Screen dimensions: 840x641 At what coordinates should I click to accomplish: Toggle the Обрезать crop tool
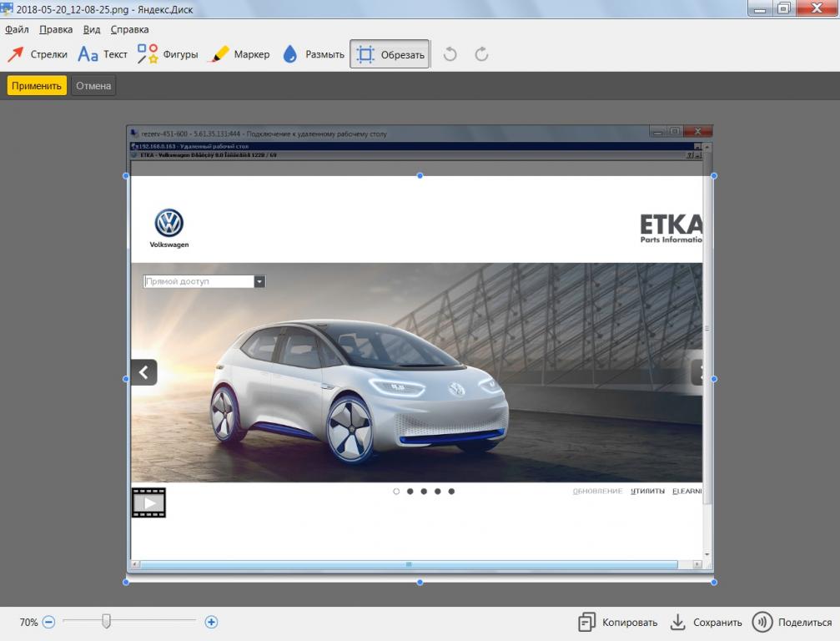390,54
